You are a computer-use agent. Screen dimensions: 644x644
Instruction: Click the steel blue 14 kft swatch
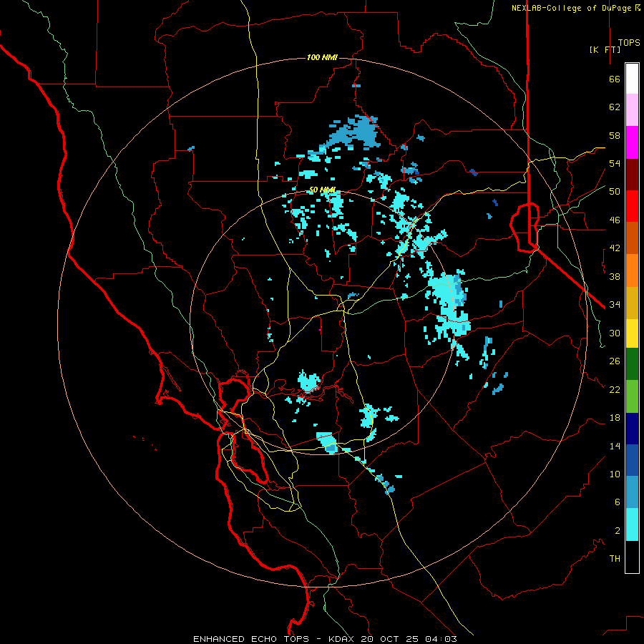point(632,492)
